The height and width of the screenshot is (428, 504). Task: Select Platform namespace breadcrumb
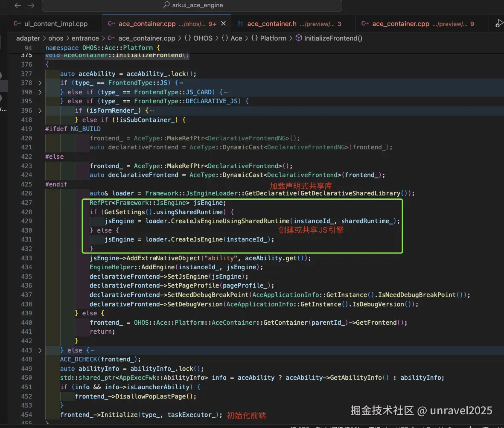273,38
